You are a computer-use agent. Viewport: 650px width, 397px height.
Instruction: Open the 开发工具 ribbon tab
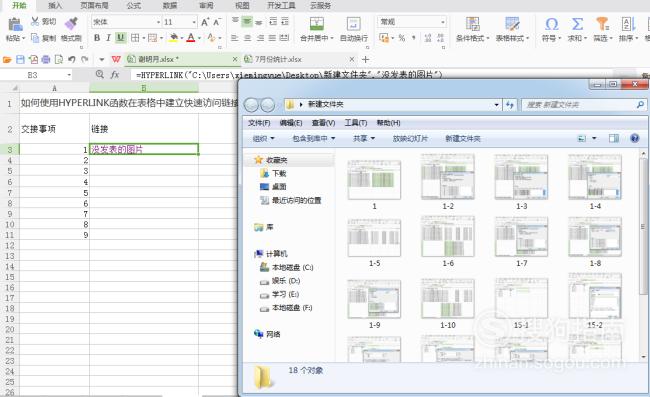pos(281,5)
